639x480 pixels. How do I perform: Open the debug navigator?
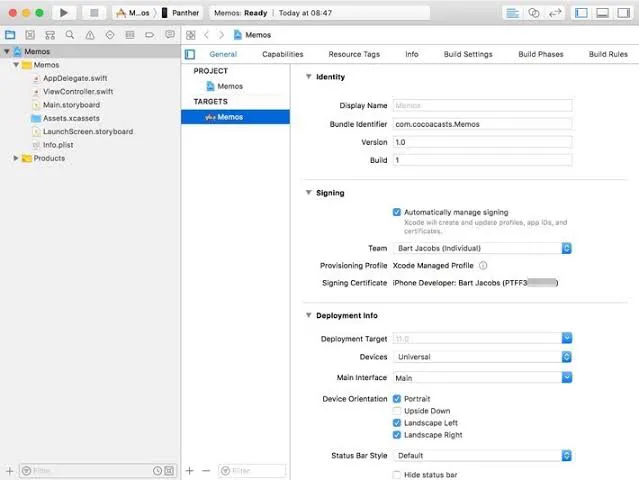point(130,35)
